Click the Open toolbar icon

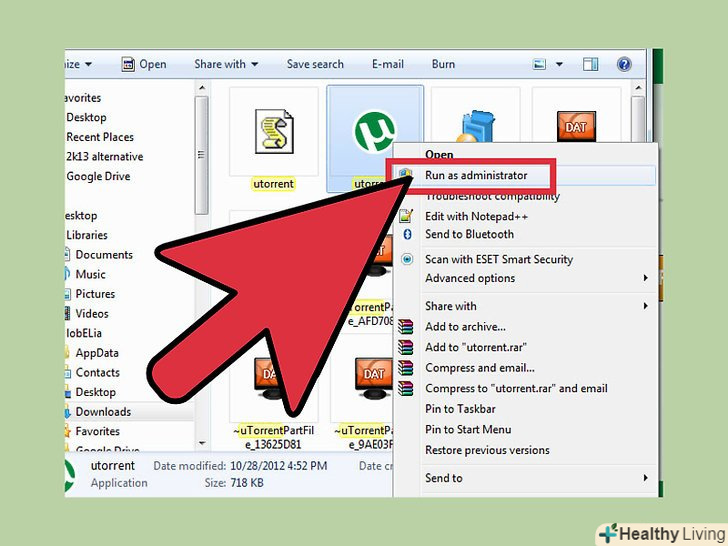[x=128, y=64]
